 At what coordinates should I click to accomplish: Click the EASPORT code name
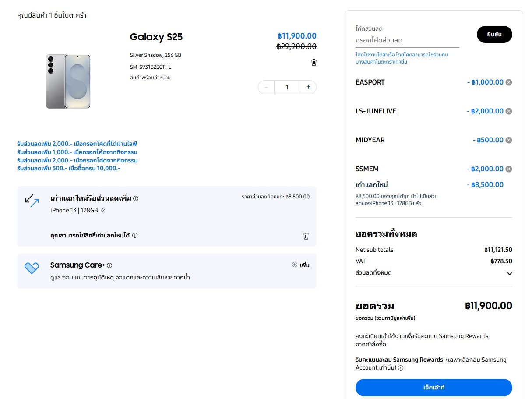(370, 82)
